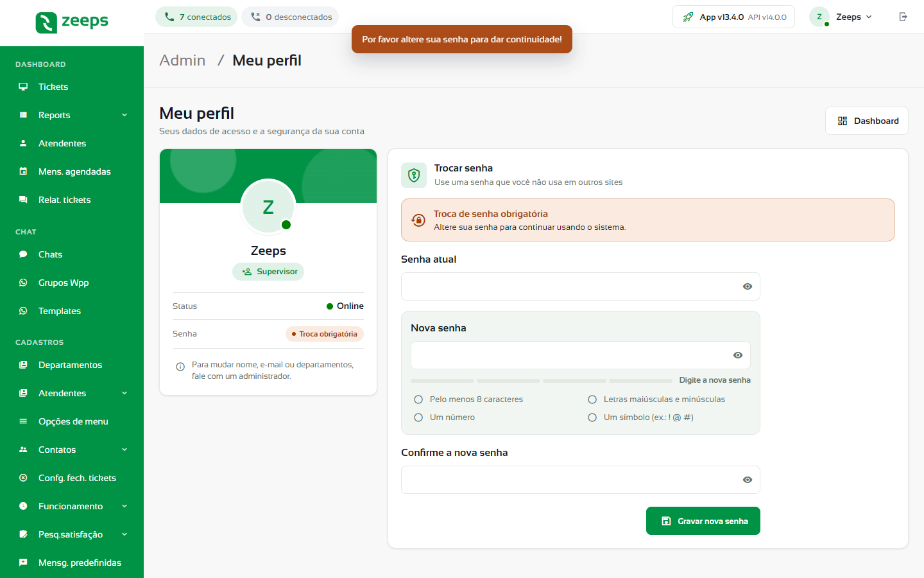Focus the Confirme a nova senha field
The width and height of the screenshot is (924, 578).
click(581, 480)
